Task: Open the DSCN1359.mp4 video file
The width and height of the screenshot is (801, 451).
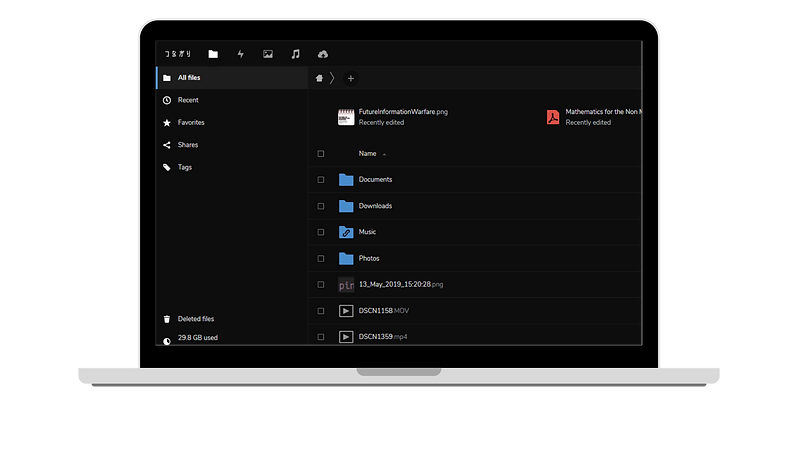Action: pos(383,337)
